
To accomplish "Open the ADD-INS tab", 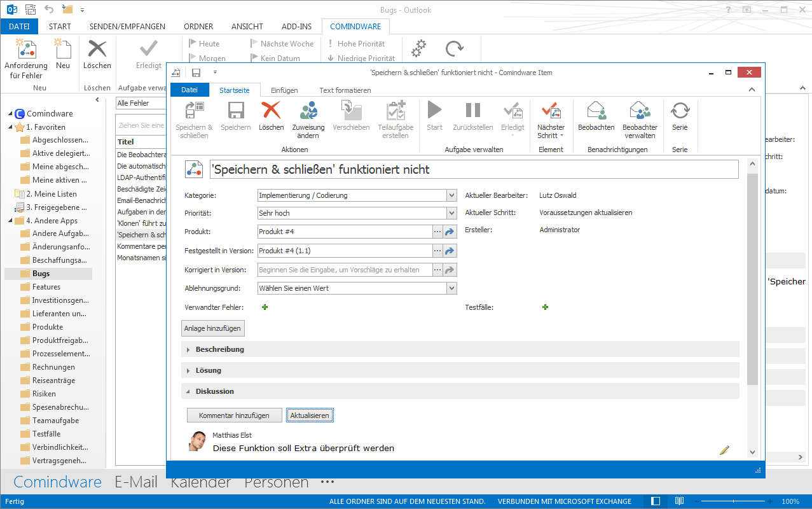I will coord(297,27).
